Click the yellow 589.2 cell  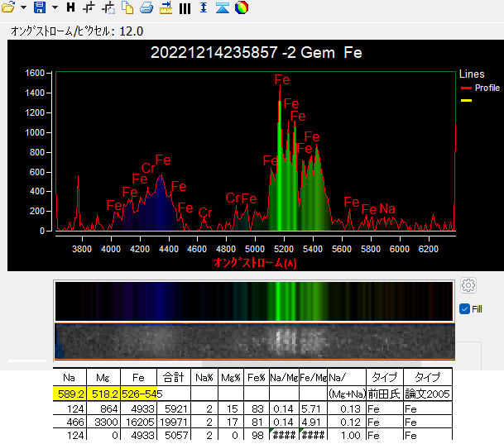(x=70, y=394)
